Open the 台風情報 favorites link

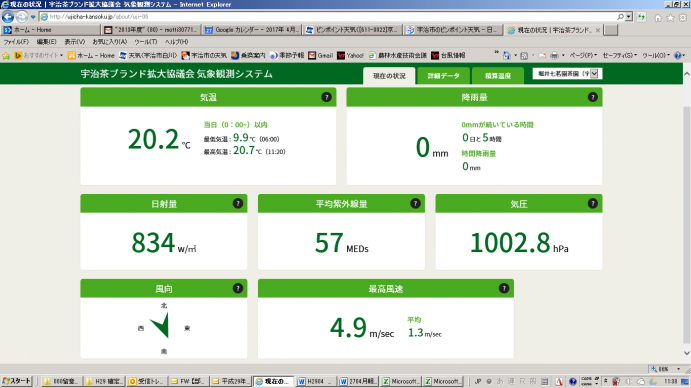pyautogui.click(x=448, y=56)
